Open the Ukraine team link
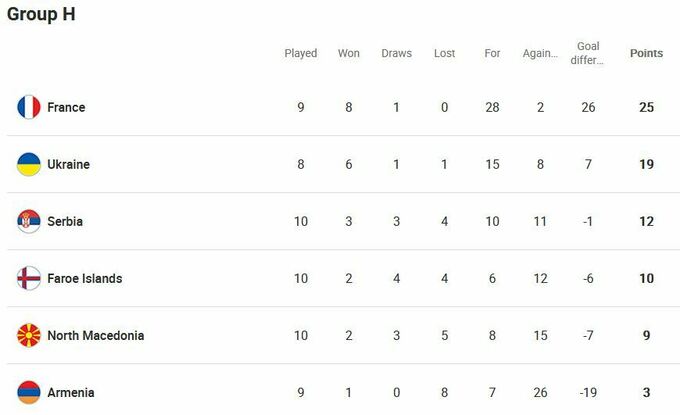The height and width of the screenshot is (415, 680). coord(68,164)
